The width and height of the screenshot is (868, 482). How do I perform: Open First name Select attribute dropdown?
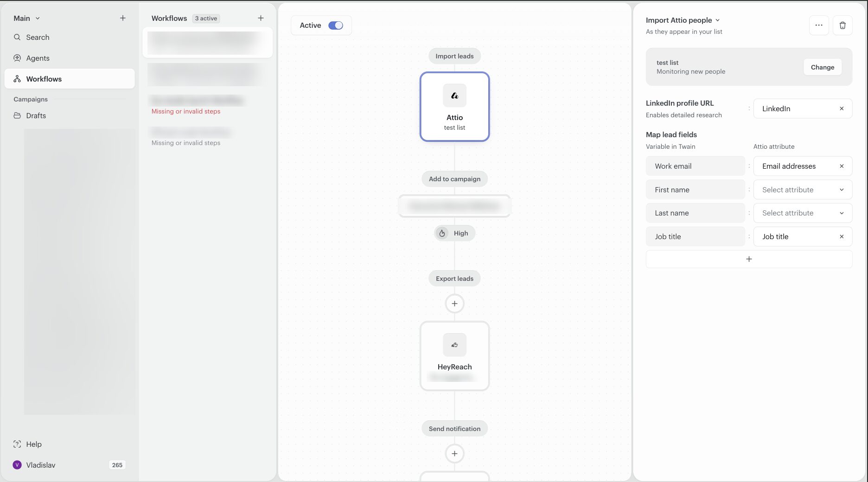803,190
